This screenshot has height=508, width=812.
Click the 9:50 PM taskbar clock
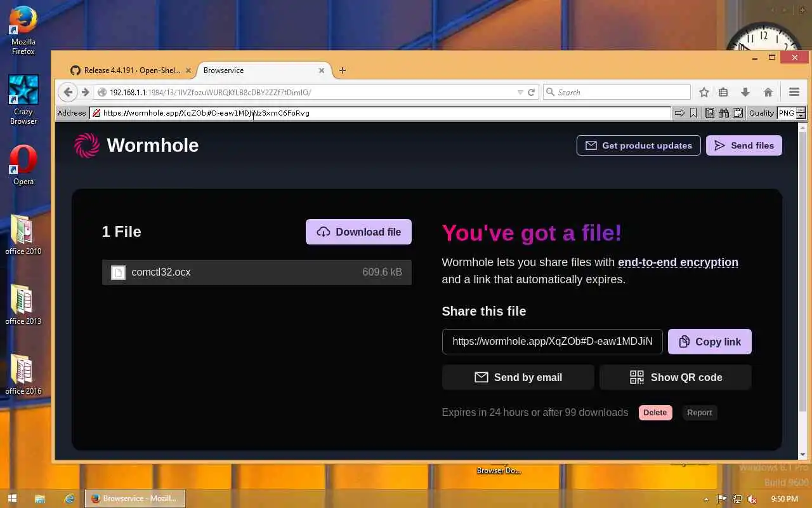(x=784, y=499)
